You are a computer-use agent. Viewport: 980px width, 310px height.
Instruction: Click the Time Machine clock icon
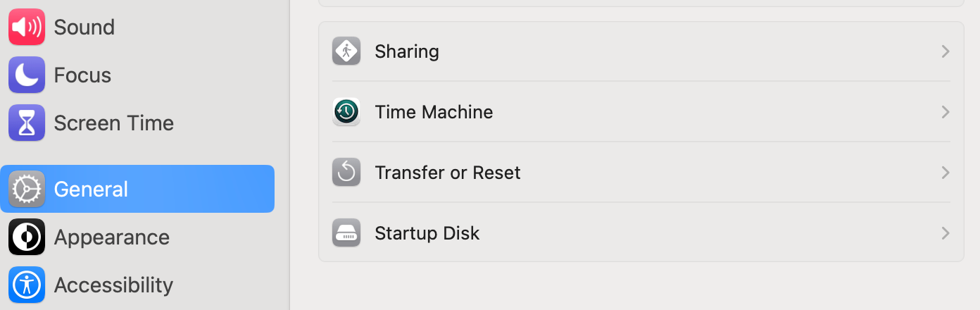[x=346, y=112]
